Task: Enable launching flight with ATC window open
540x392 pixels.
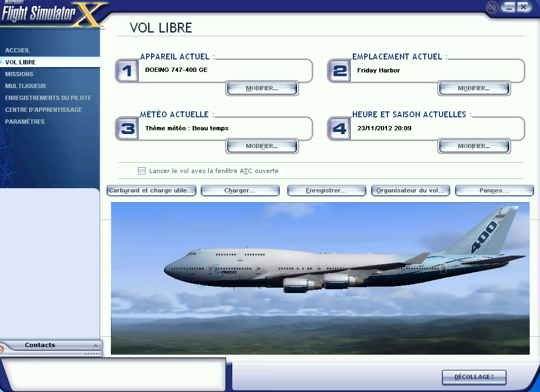Action: pyautogui.click(x=142, y=171)
